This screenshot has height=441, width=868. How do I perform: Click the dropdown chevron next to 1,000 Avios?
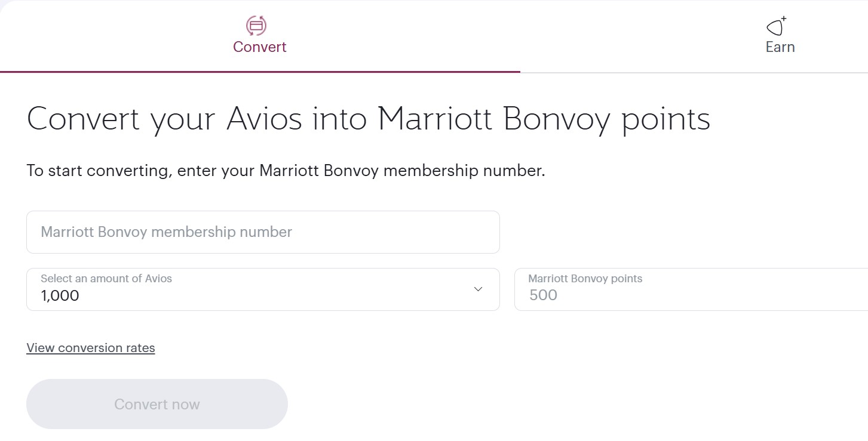(477, 289)
